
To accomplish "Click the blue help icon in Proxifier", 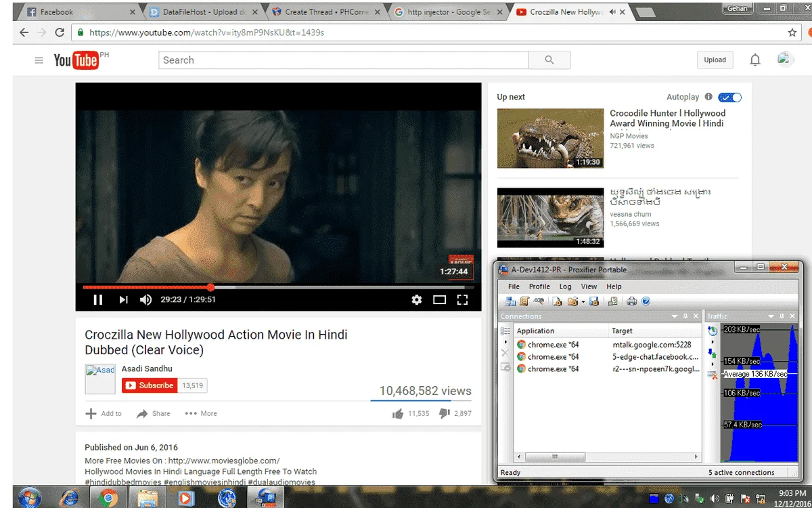I will pos(646,301).
